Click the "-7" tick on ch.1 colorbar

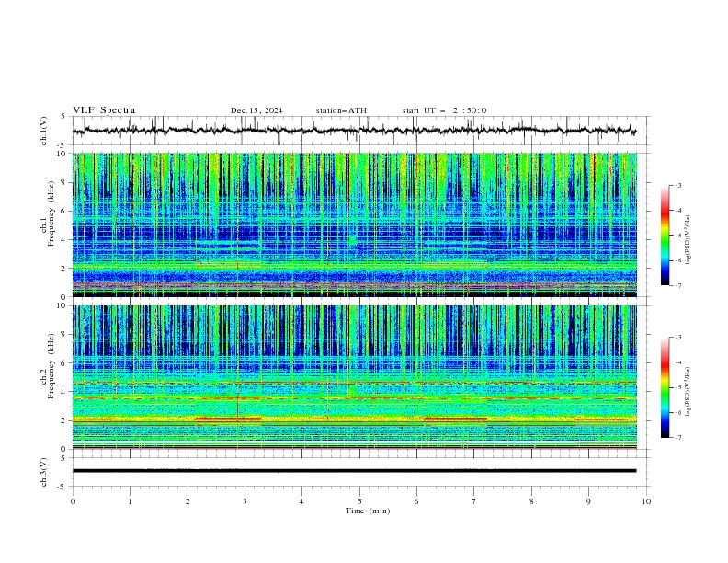click(677, 285)
